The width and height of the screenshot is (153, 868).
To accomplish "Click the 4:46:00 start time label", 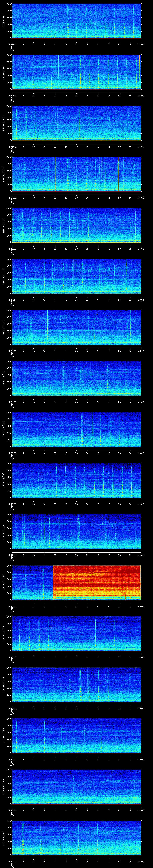I will coord(12,810).
